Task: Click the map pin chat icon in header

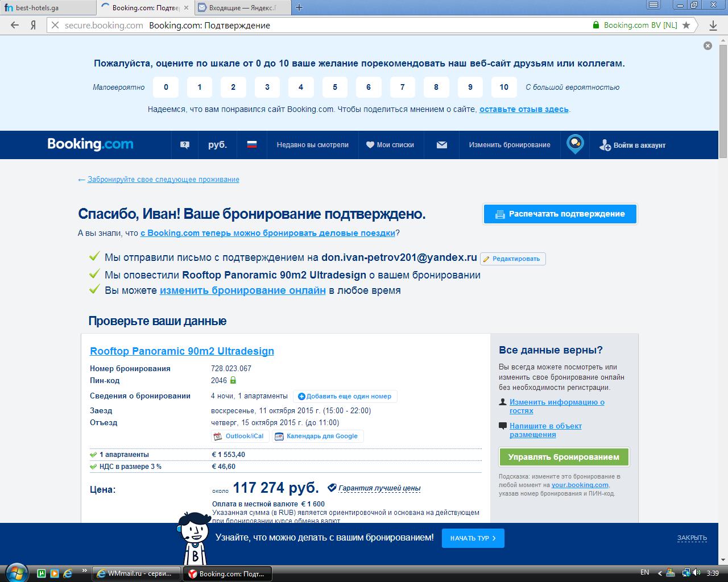Action: 575,144
